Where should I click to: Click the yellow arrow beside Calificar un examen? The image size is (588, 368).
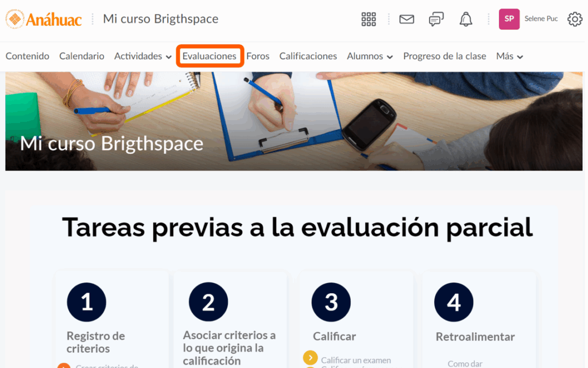pos(310,358)
